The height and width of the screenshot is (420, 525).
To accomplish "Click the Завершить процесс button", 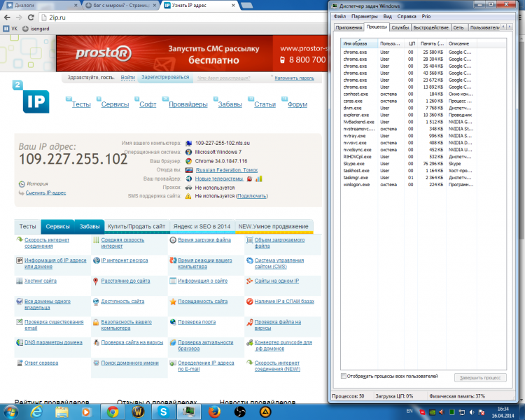I will click(x=480, y=378).
